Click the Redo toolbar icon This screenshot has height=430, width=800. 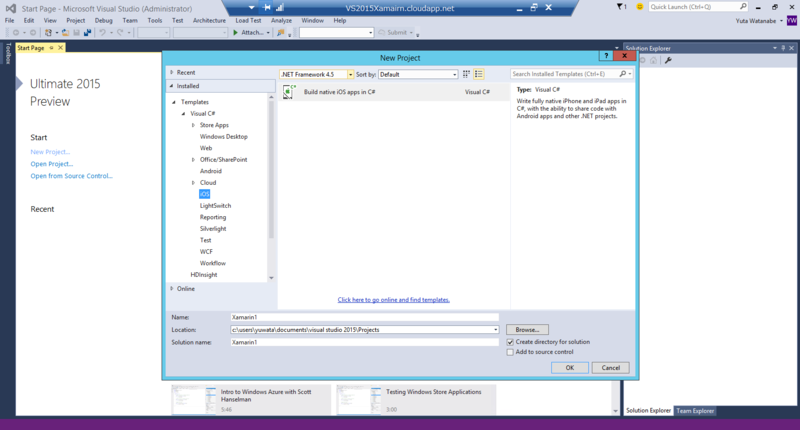(120, 33)
